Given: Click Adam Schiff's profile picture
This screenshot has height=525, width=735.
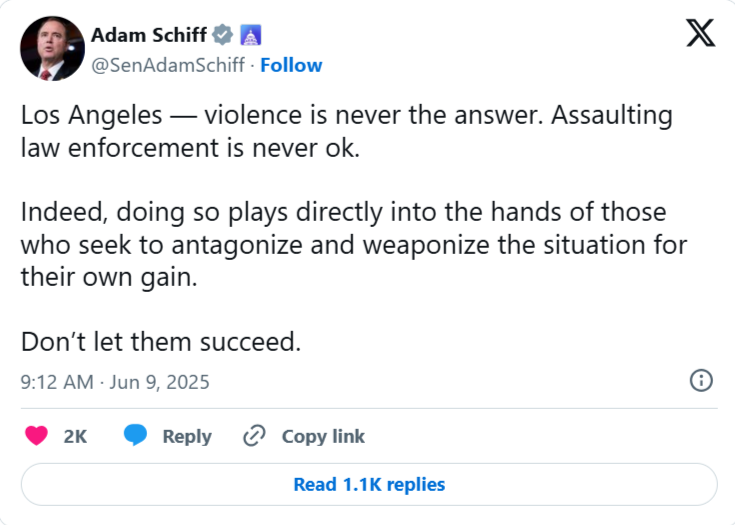Looking at the screenshot, I should click(x=52, y=49).
